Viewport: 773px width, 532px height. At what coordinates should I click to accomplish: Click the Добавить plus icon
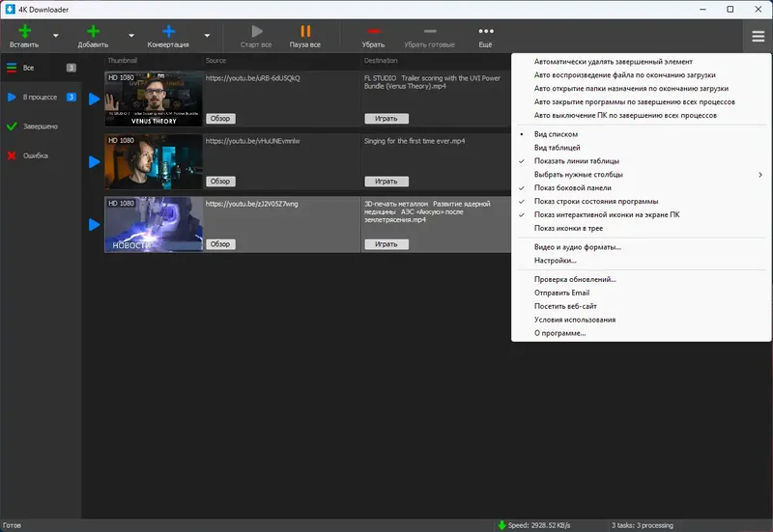coord(93,32)
